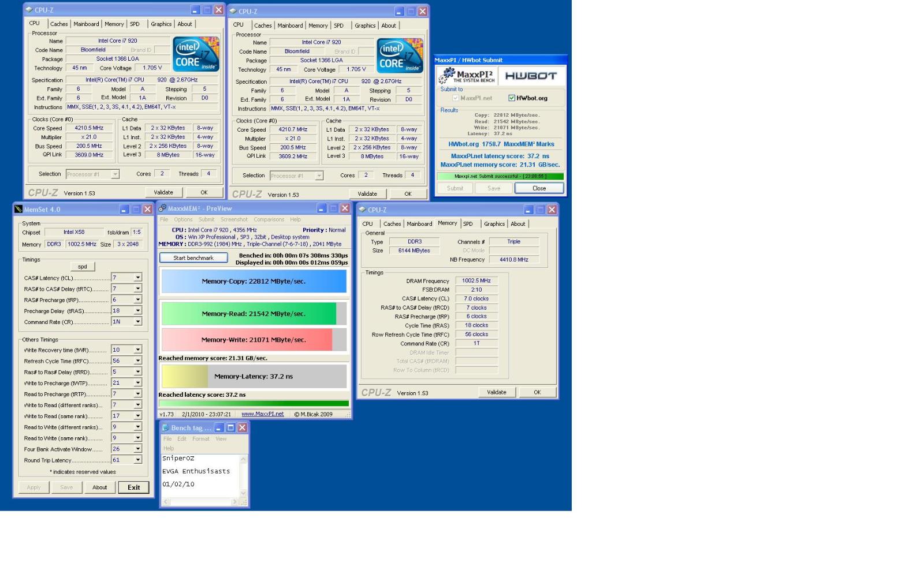Open Processor Selection dropdown in first CPU-Z
The width and height of the screenshot is (924, 577).
click(x=115, y=174)
